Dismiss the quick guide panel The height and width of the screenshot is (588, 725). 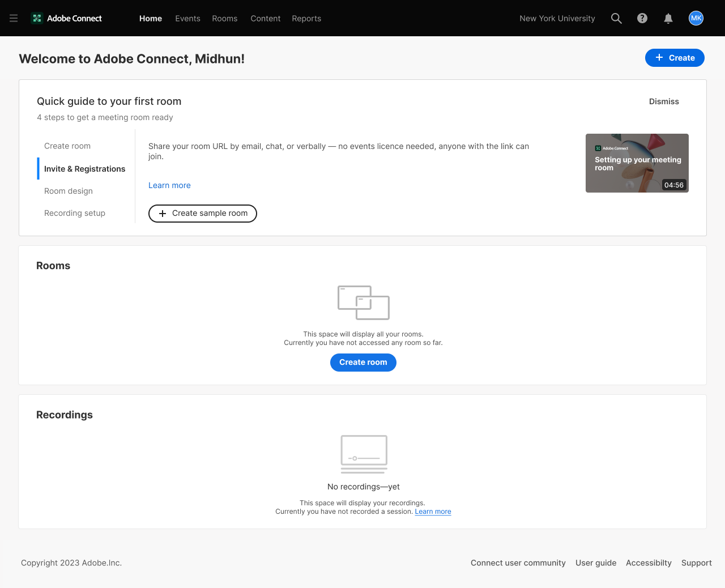664,101
